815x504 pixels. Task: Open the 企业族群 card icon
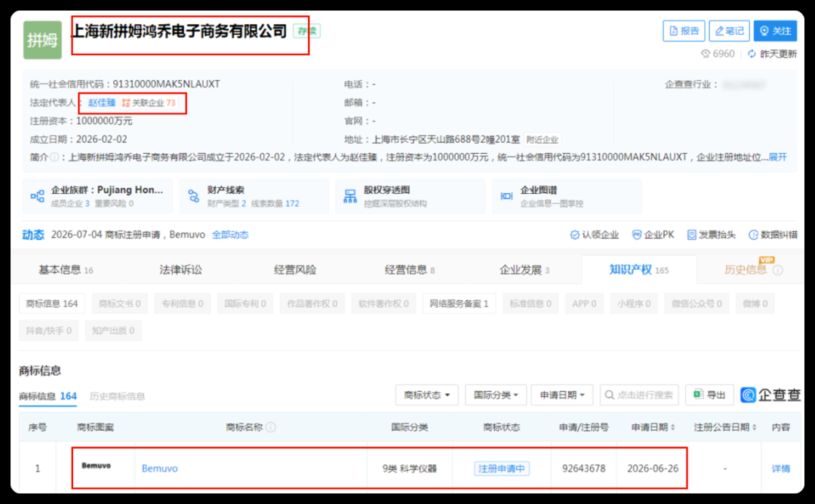coord(38,196)
